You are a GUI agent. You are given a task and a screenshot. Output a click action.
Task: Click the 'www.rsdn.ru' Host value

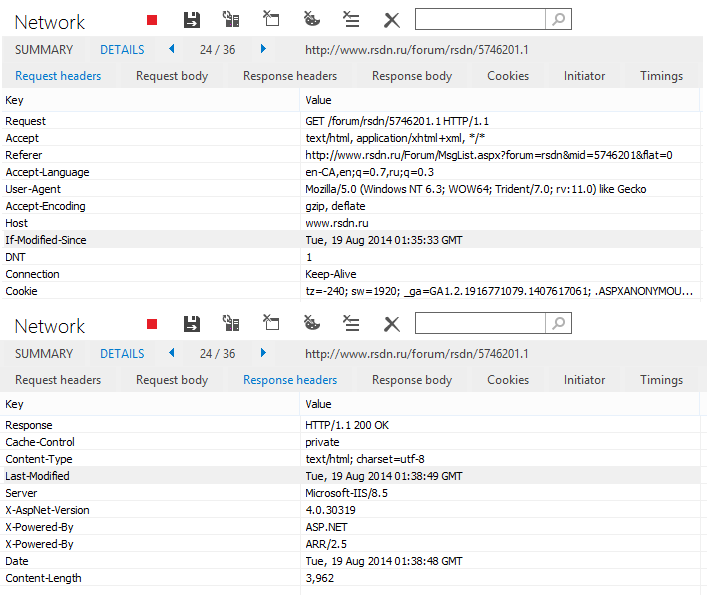[337, 223]
